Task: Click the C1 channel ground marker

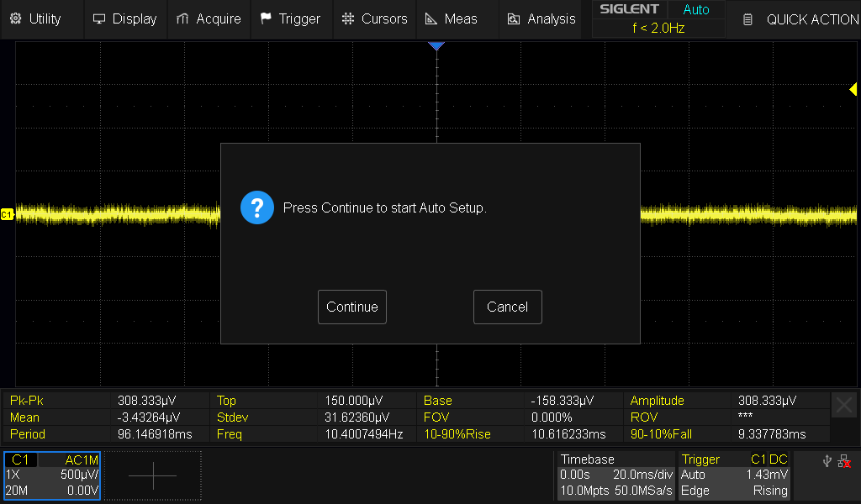Action: 7,215
